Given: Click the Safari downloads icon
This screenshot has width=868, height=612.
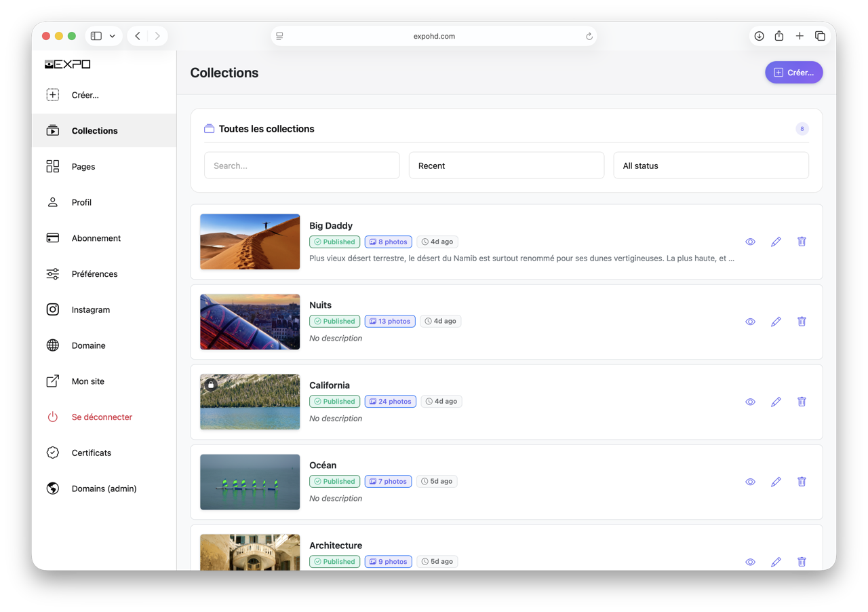Looking at the screenshot, I should [x=759, y=36].
